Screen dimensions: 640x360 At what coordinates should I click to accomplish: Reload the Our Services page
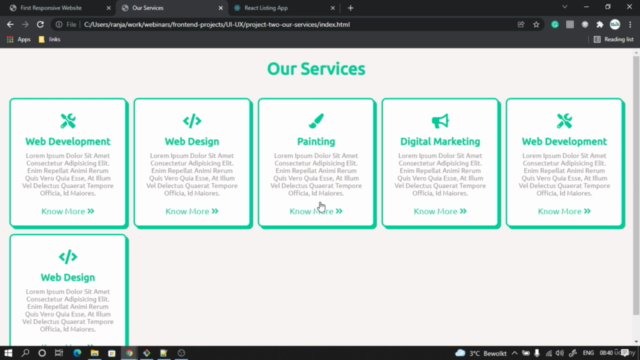pos(40,24)
